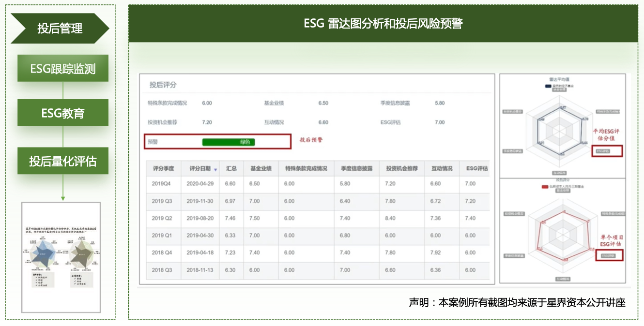Click the 汇总 column header
This screenshot has width=644, height=326.
pos(231,169)
